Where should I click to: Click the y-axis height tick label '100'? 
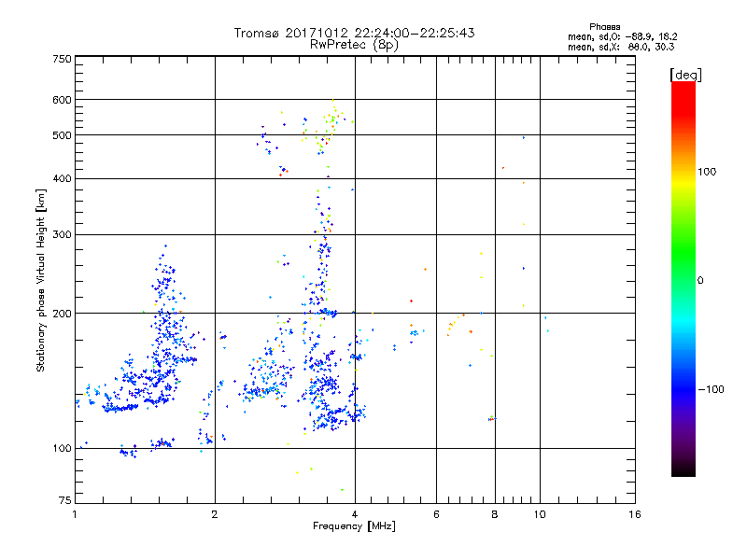coord(62,449)
